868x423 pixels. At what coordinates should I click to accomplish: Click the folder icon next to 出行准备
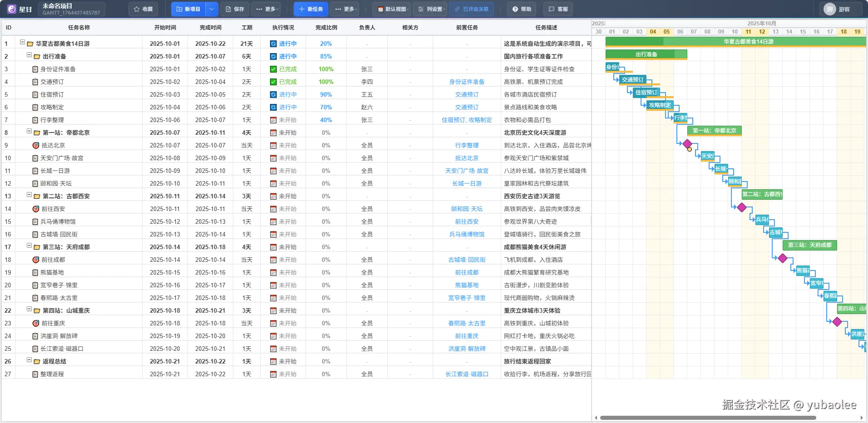coord(37,56)
